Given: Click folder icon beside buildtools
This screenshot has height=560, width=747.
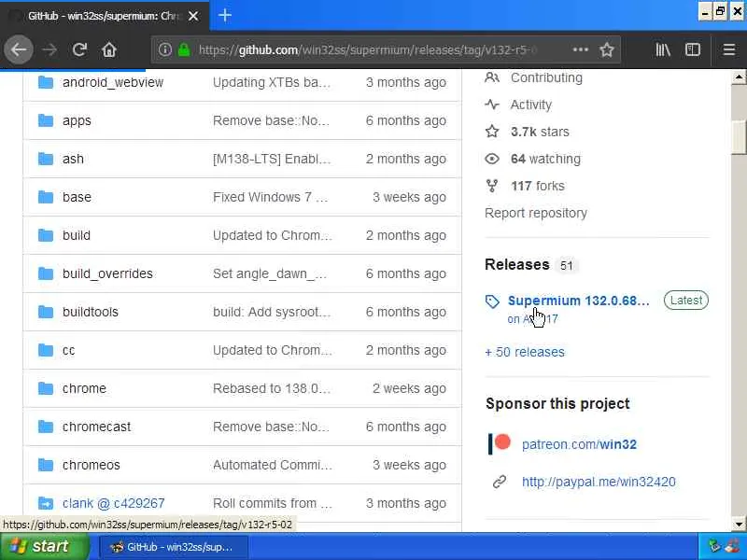Looking at the screenshot, I should point(46,312).
